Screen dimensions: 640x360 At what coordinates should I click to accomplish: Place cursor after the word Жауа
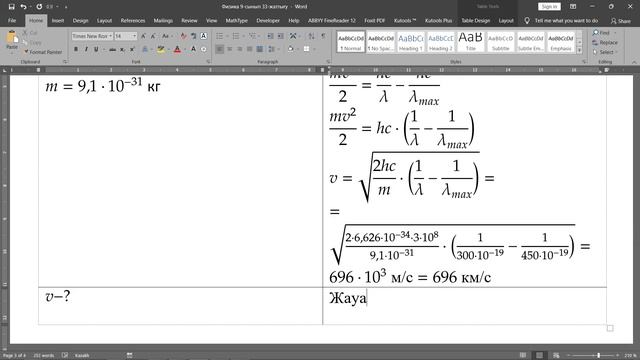pos(367,298)
